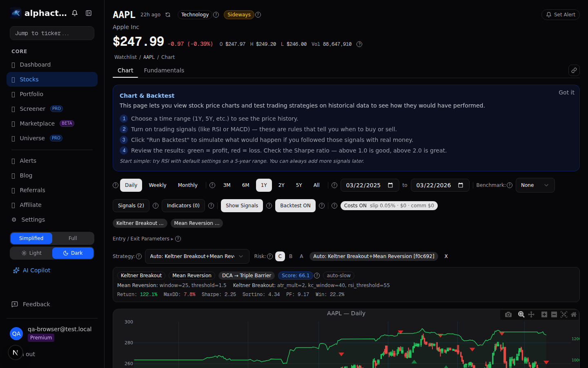Toggle Backtest ON setting off
The image size is (588, 368).
(295, 206)
